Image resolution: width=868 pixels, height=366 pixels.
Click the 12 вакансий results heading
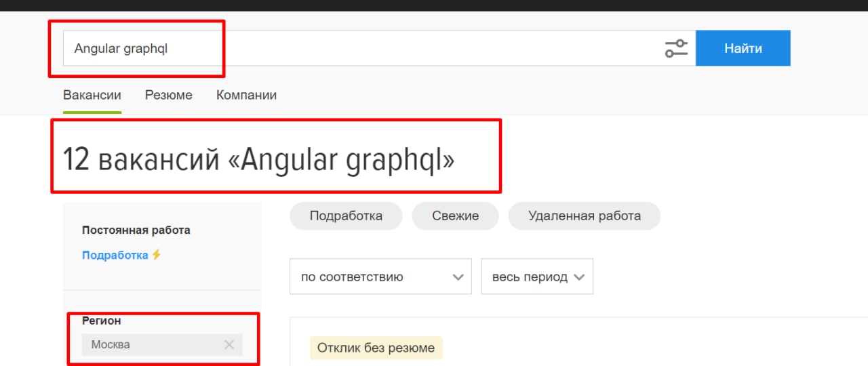coord(259,160)
